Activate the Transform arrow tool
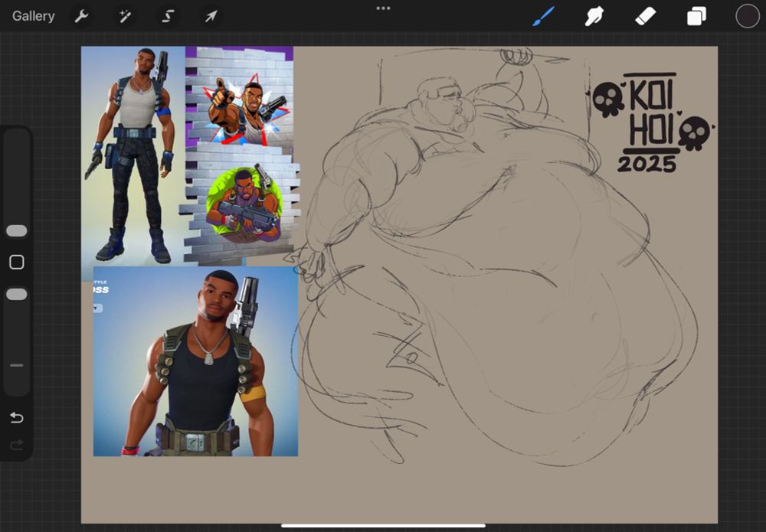Viewport: 766px width, 532px height. (x=211, y=16)
